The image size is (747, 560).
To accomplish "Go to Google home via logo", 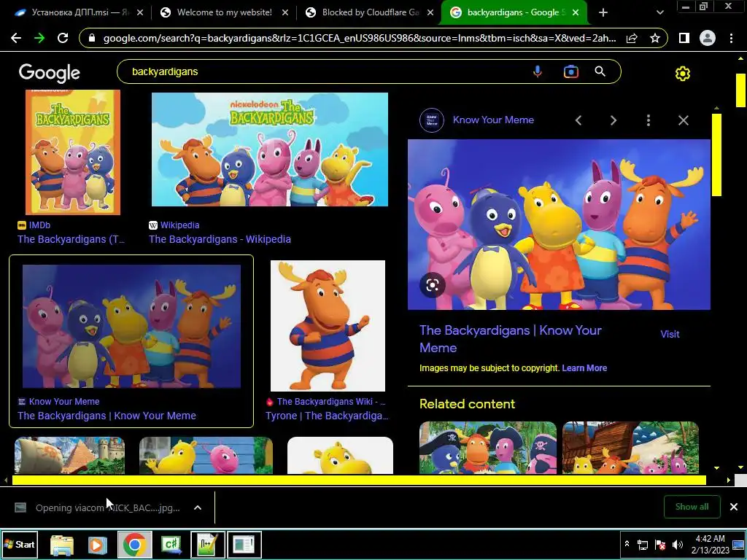I will (50, 73).
